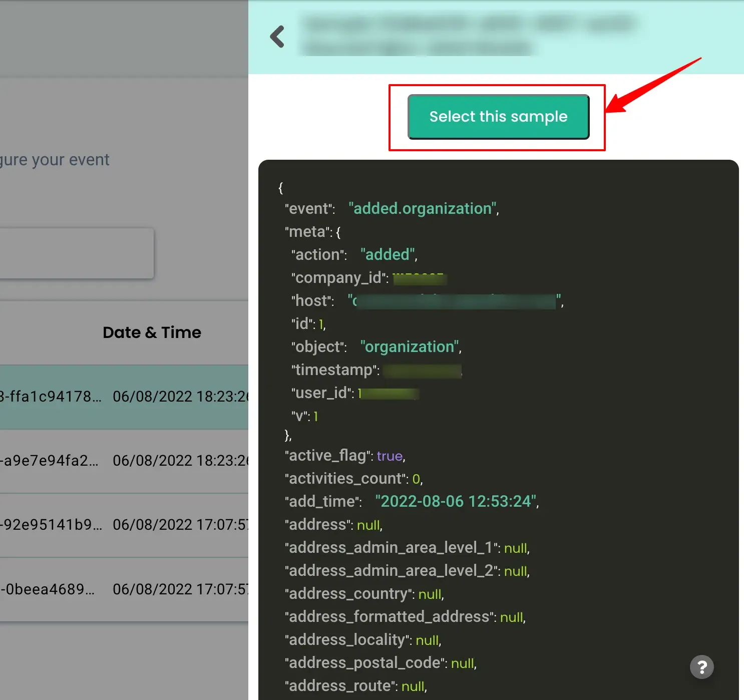Open the help question mark icon

(x=702, y=667)
